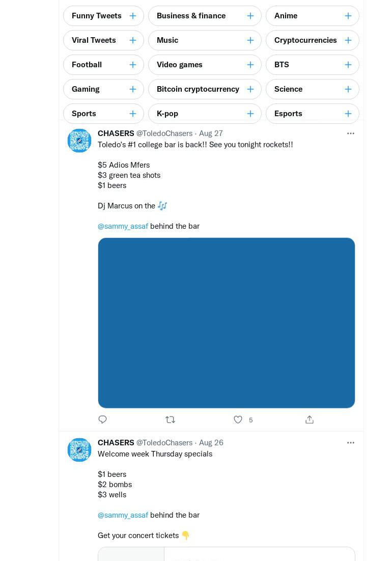Add the Funny Tweets topic

point(132,16)
